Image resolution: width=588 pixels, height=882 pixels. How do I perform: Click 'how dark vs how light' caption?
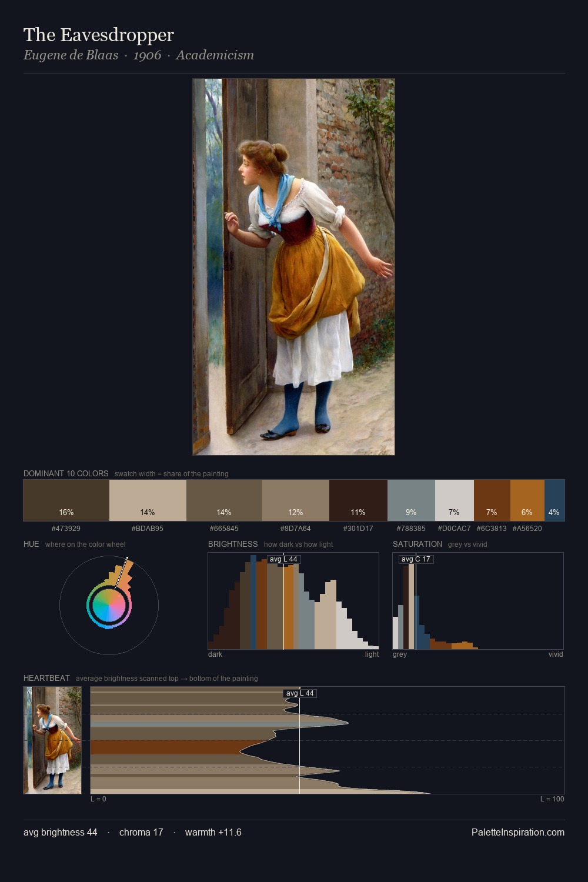(298, 544)
